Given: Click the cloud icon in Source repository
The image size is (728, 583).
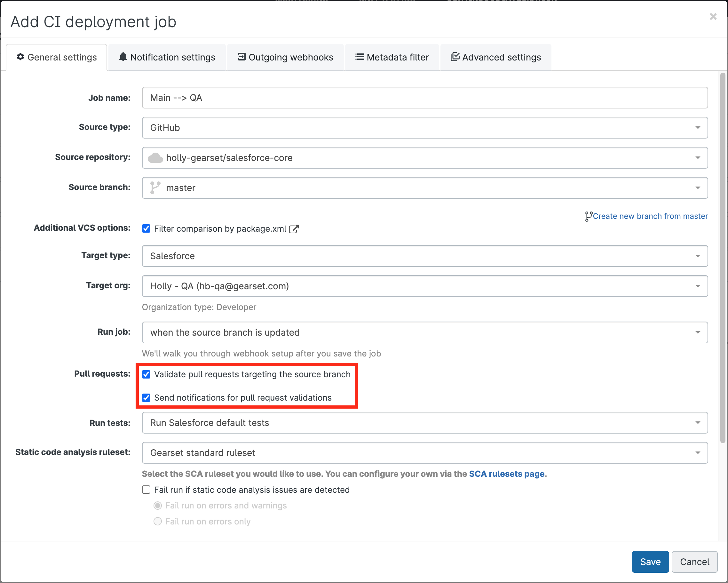Looking at the screenshot, I should 155,158.
